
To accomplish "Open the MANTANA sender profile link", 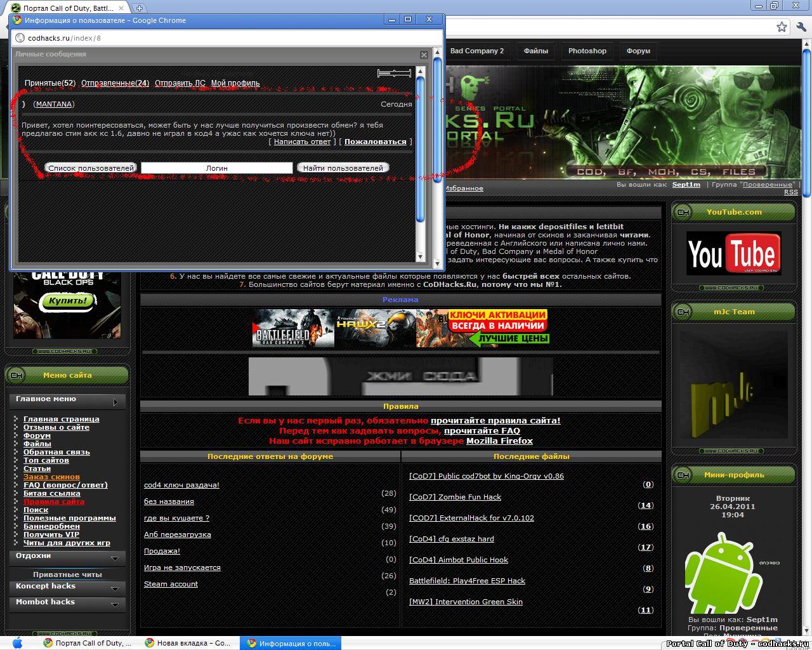I will (x=54, y=104).
